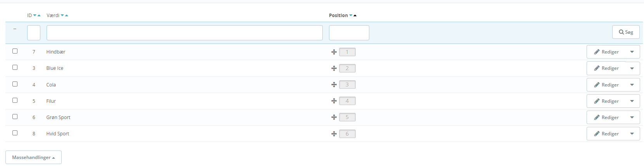Expand the Filur row action dropdown arrow
This screenshot has width=644, height=166.
[x=632, y=101]
